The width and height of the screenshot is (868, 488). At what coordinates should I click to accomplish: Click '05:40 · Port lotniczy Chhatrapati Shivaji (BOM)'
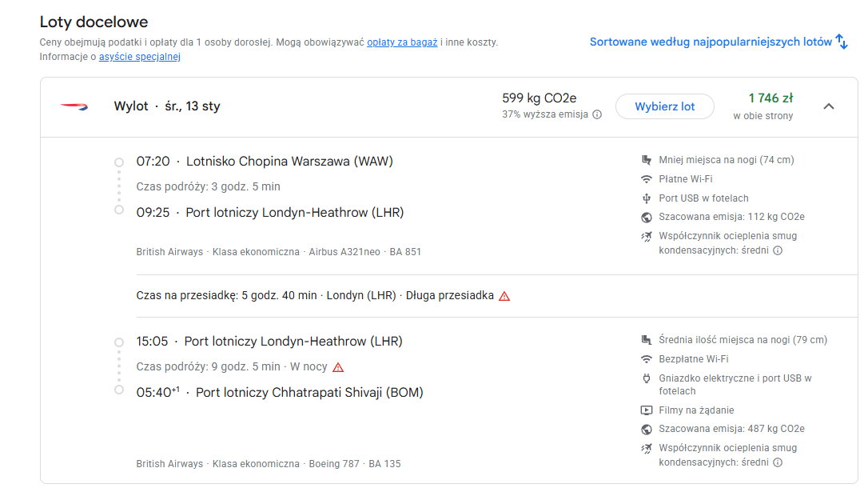[280, 393]
